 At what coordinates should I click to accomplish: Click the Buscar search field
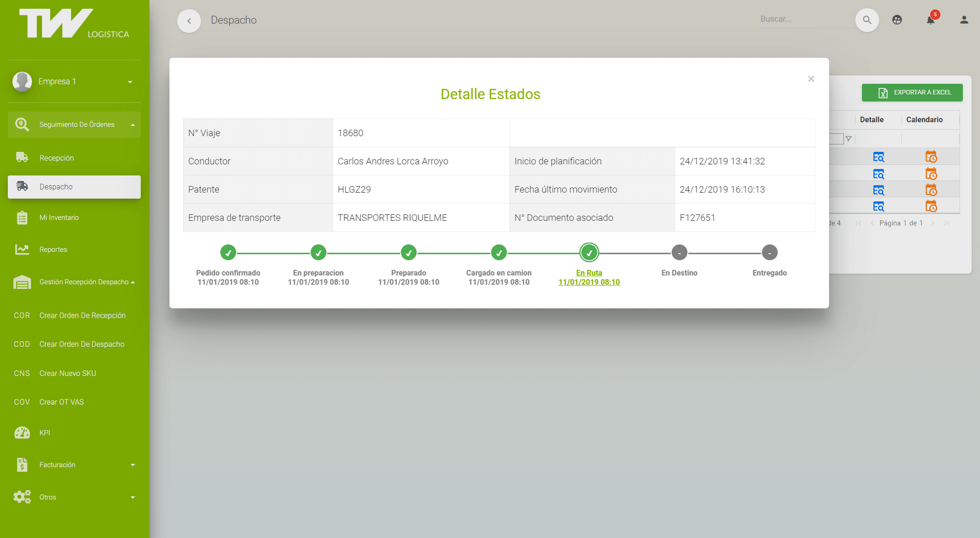[806, 19]
